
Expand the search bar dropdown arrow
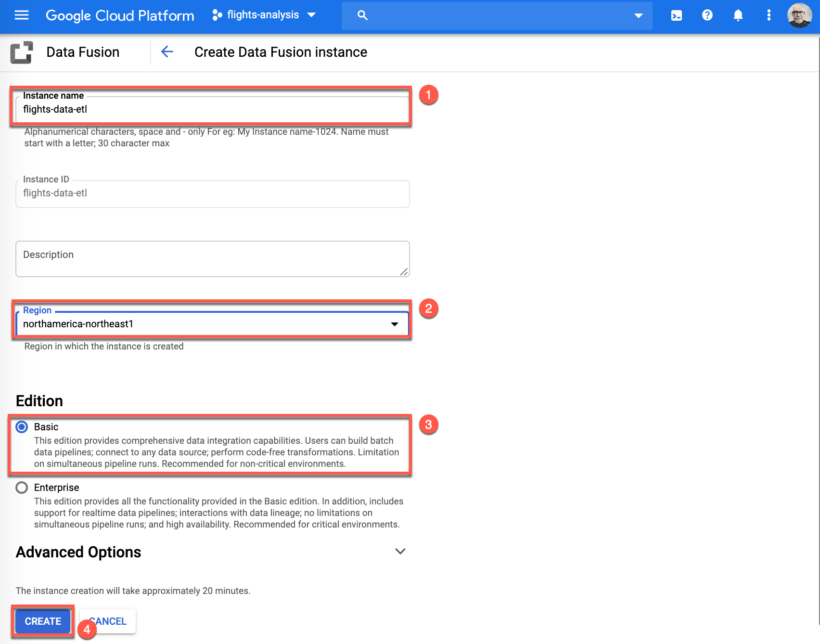click(x=638, y=15)
